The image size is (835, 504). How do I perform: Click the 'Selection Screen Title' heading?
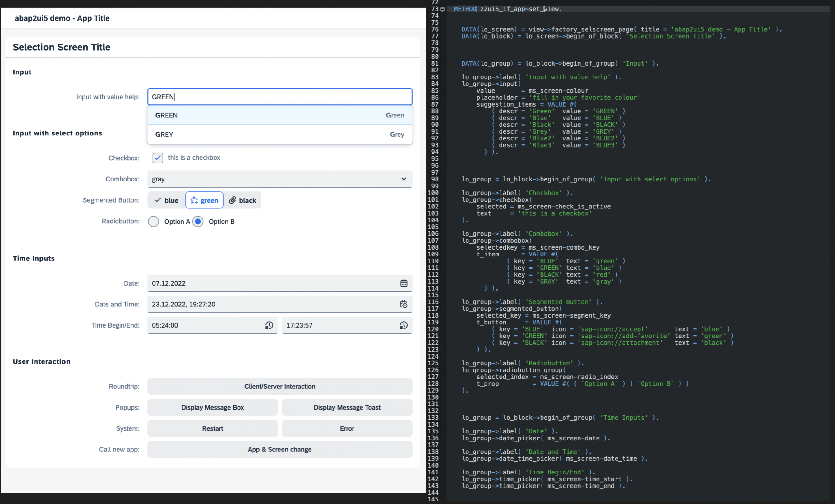pos(62,47)
